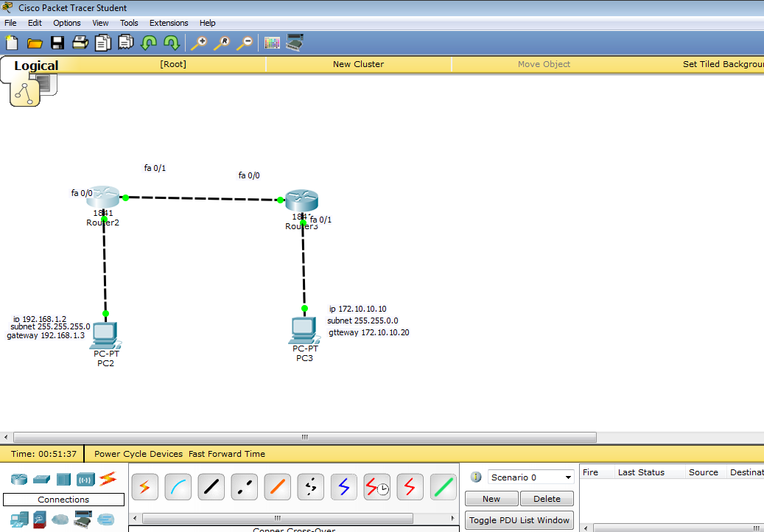Open the Extensions menu
Screen dimensions: 764x532
[x=169, y=23]
